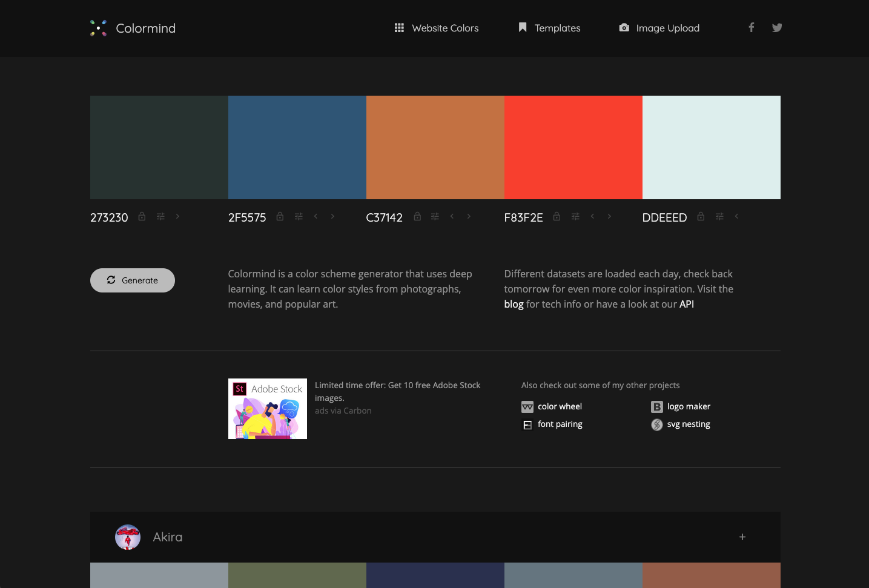
Task: Toggle adjustment panel for F83F2E
Action: [x=575, y=216]
